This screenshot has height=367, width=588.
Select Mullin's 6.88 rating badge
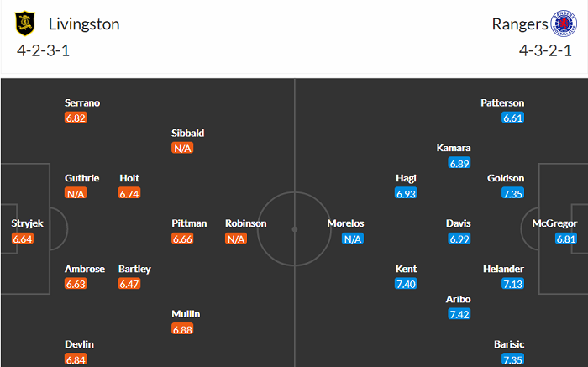click(x=183, y=330)
